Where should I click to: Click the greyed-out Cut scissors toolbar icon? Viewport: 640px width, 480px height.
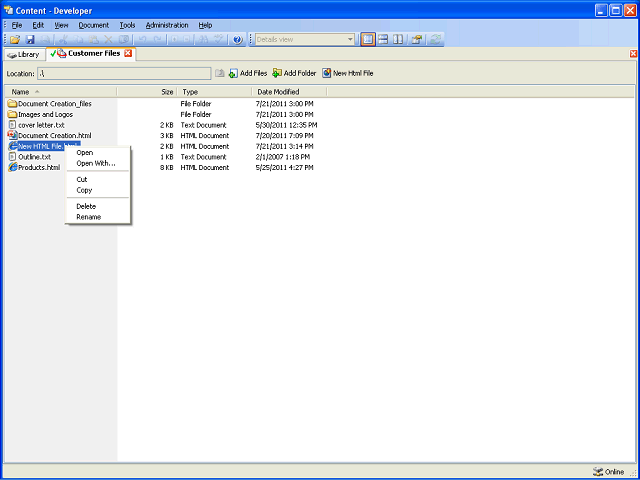point(64,40)
